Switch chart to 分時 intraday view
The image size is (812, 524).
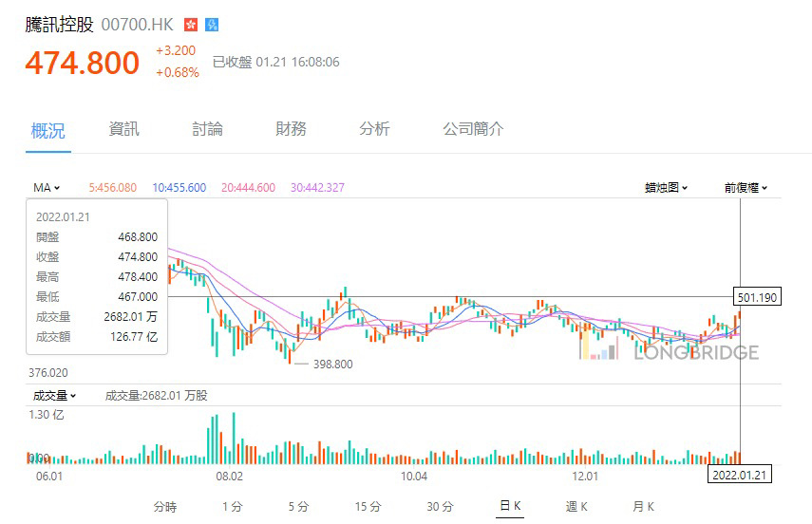click(165, 507)
